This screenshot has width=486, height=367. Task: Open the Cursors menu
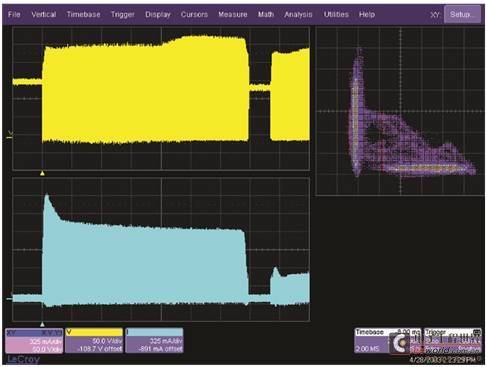194,14
